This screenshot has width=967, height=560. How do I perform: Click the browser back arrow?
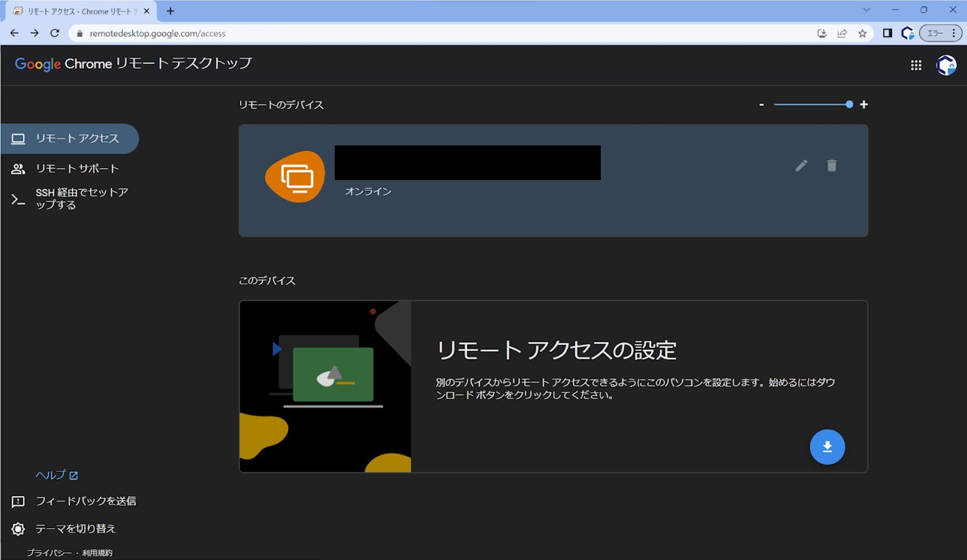(15, 33)
